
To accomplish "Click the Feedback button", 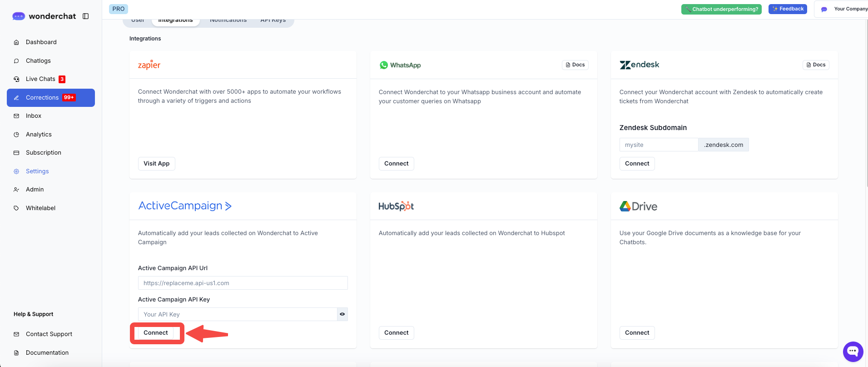I will [787, 9].
